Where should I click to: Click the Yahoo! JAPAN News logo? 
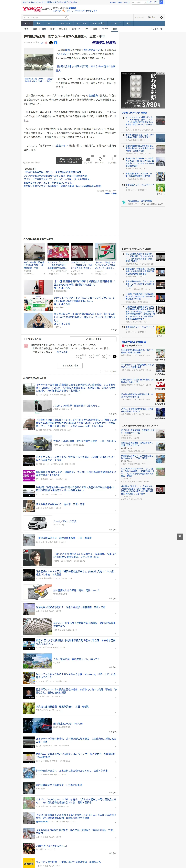point(37,9)
